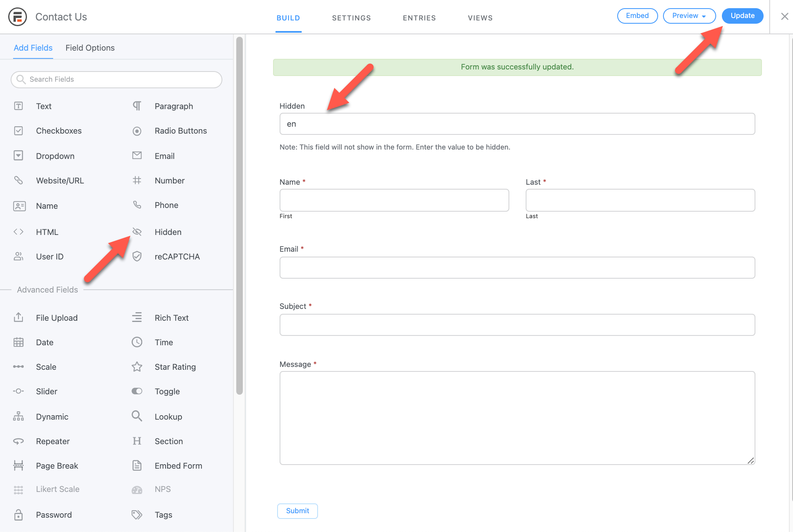793x532 pixels.
Task: Add a Name field icon
Action: coord(19,206)
